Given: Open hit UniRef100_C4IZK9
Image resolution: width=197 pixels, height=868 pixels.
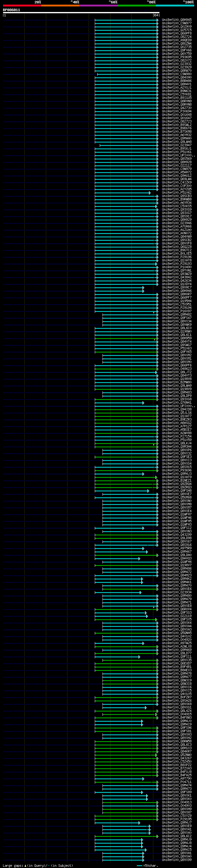Looking at the screenshot, I should coord(177,182).
